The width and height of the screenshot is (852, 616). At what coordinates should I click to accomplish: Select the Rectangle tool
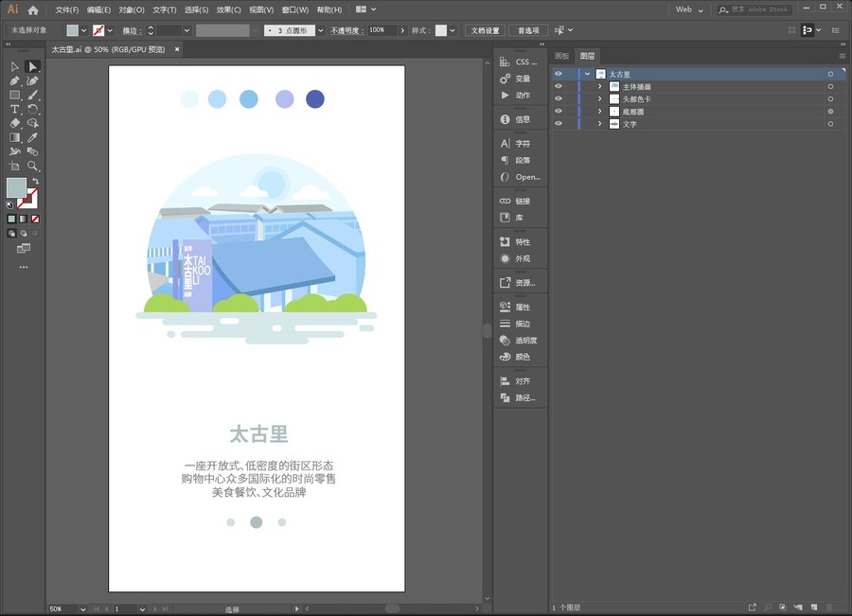point(14,95)
